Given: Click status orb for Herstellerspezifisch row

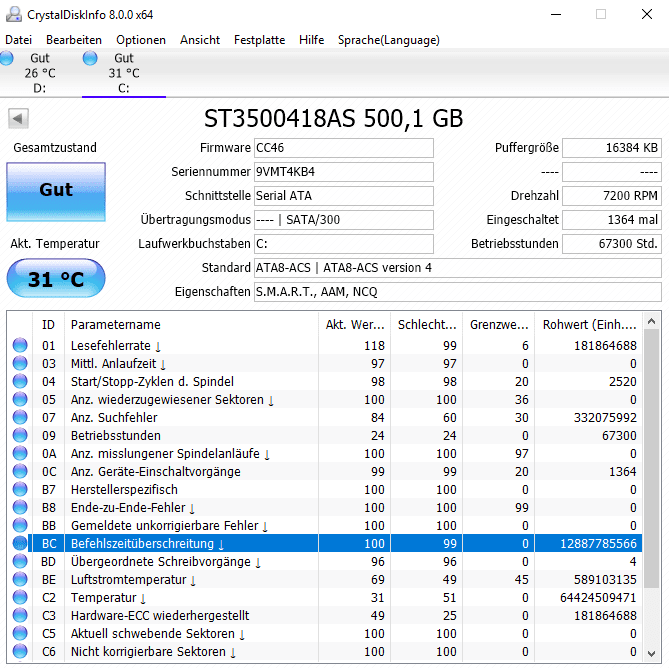Looking at the screenshot, I should coord(20,489).
